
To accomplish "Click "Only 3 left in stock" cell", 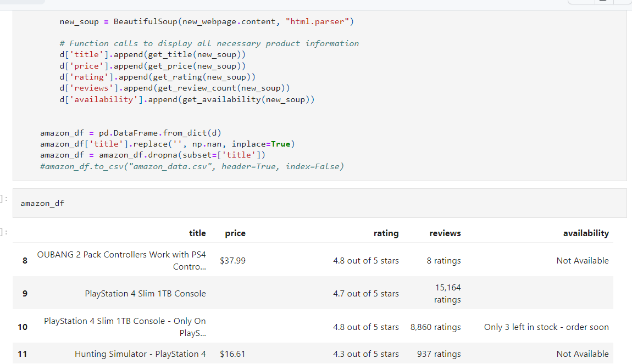I will (546, 327).
